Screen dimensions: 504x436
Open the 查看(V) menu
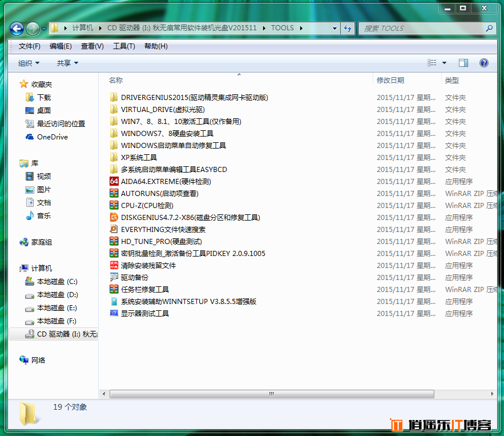pyautogui.click(x=92, y=46)
